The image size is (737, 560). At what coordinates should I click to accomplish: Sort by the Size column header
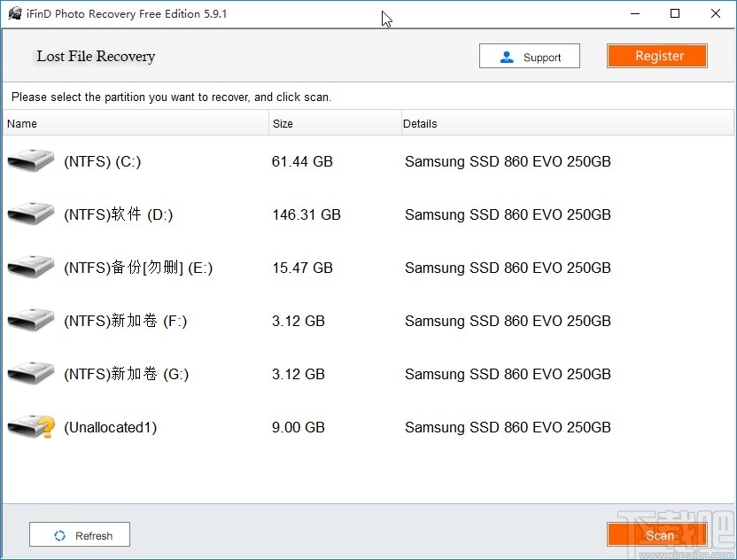(335, 123)
